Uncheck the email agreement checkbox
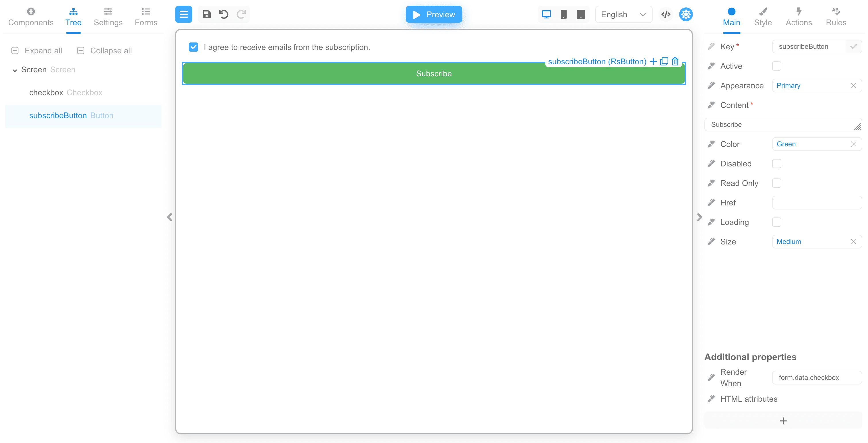Viewport: 868px width, 443px height. point(193,47)
